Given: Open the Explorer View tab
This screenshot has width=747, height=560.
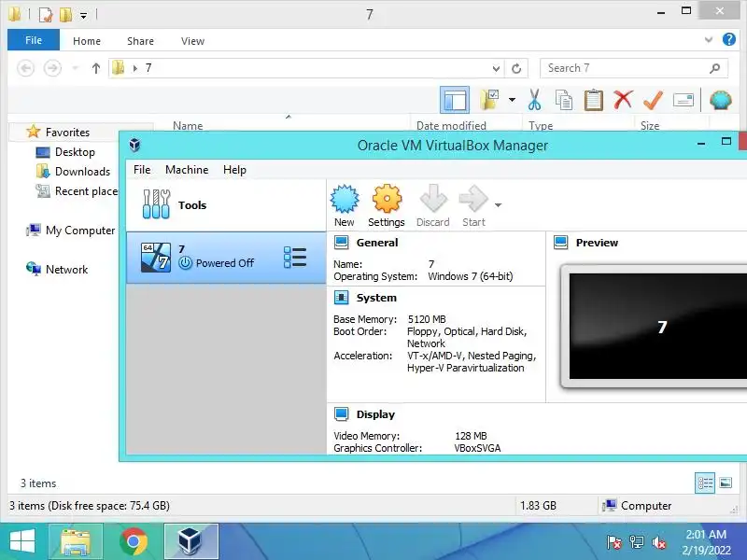Looking at the screenshot, I should 193,41.
